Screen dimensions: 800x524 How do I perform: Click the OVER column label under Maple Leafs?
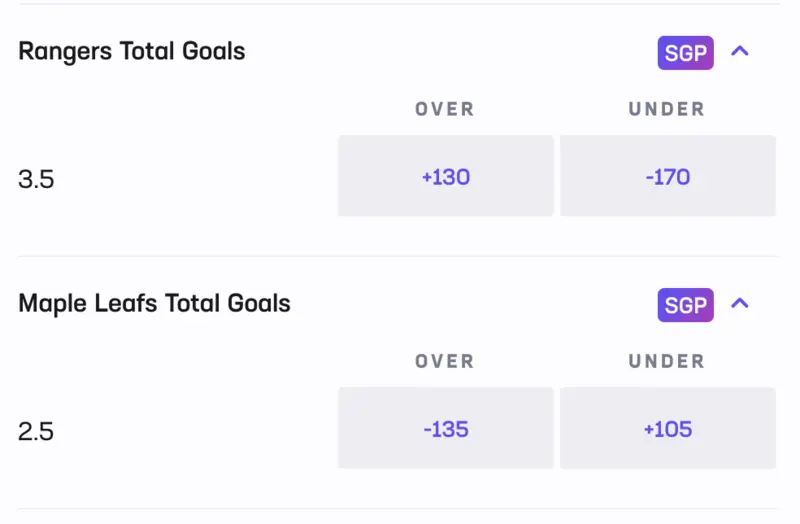pyautogui.click(x=445, y=361)
